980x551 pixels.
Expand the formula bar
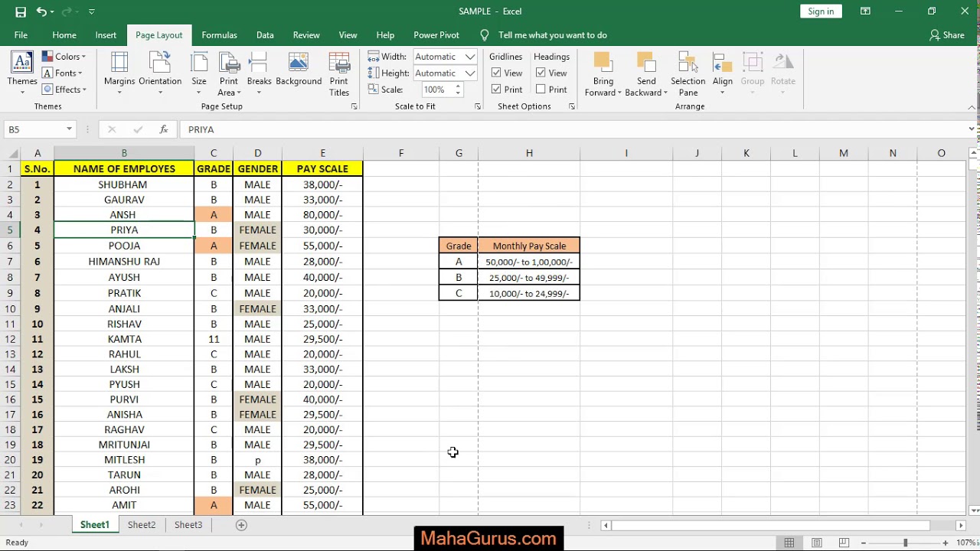click(x=972, y=129)
